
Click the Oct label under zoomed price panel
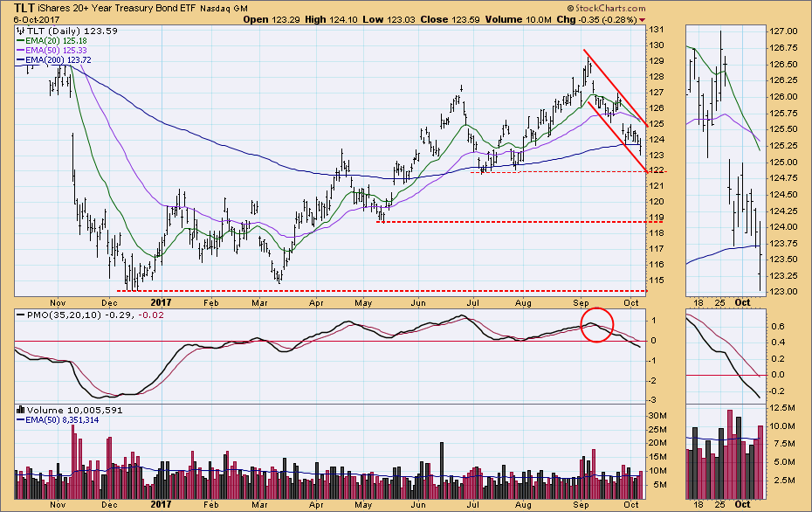coord(743,302)
